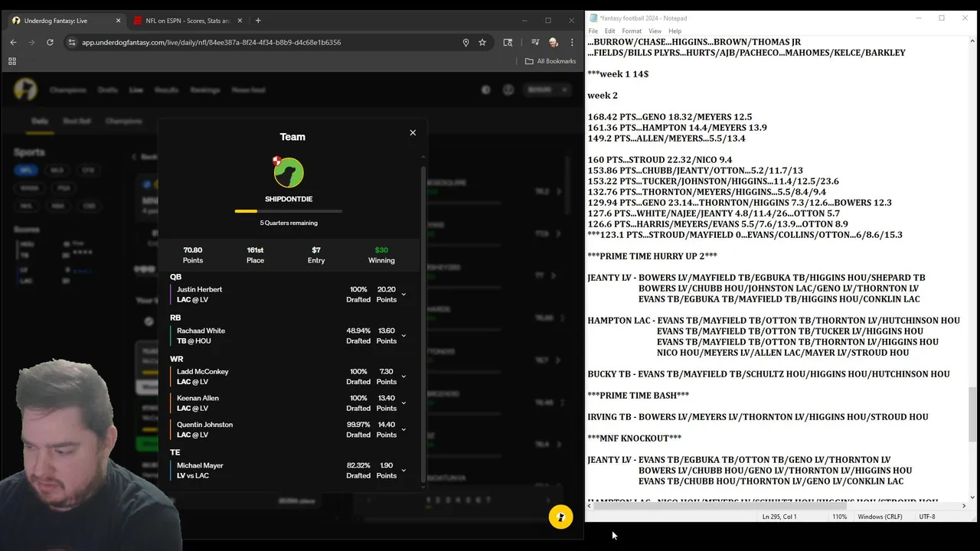Open Notepad Format menu

[x=632, y=31]
